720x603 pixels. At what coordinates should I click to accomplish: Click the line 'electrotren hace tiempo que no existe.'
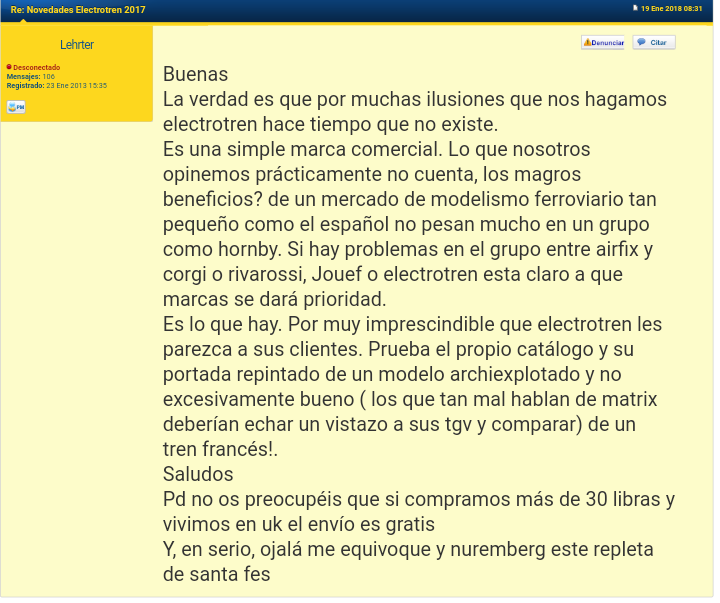click(331, 124)
